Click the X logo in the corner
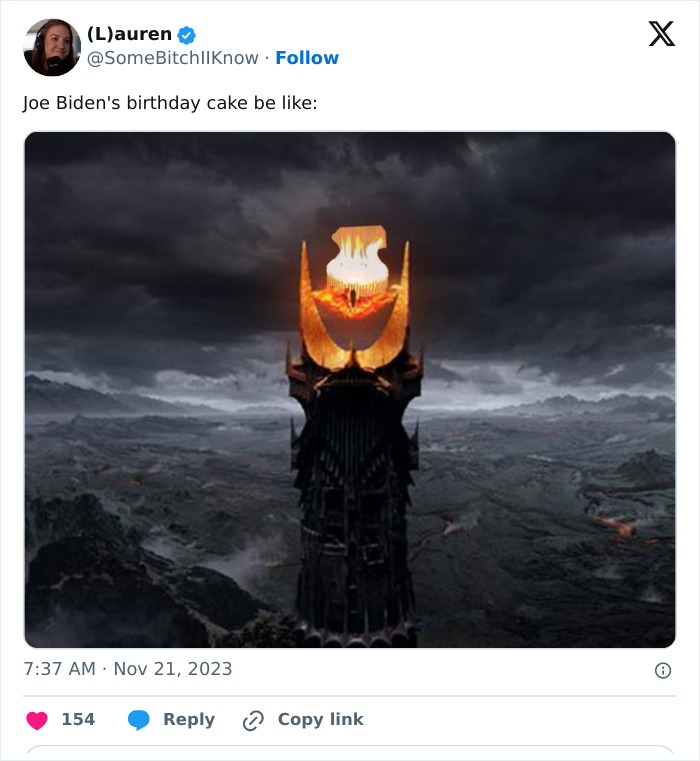 [x=661, y=35]
